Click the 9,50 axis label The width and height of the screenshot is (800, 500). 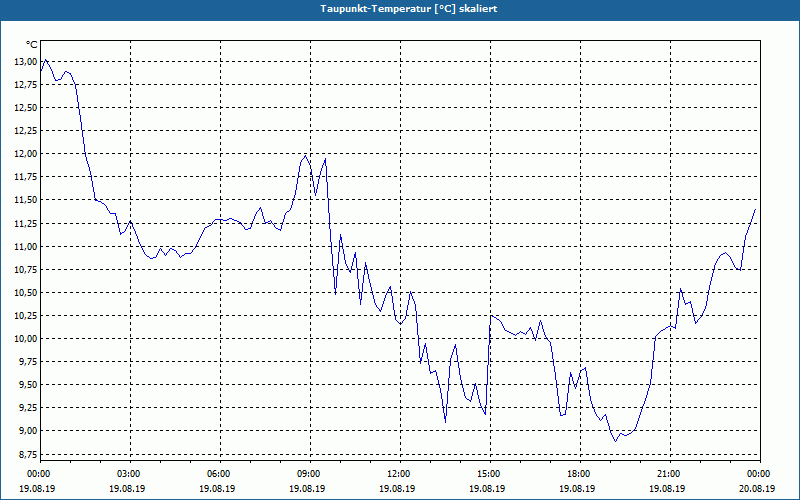(29, 385)
